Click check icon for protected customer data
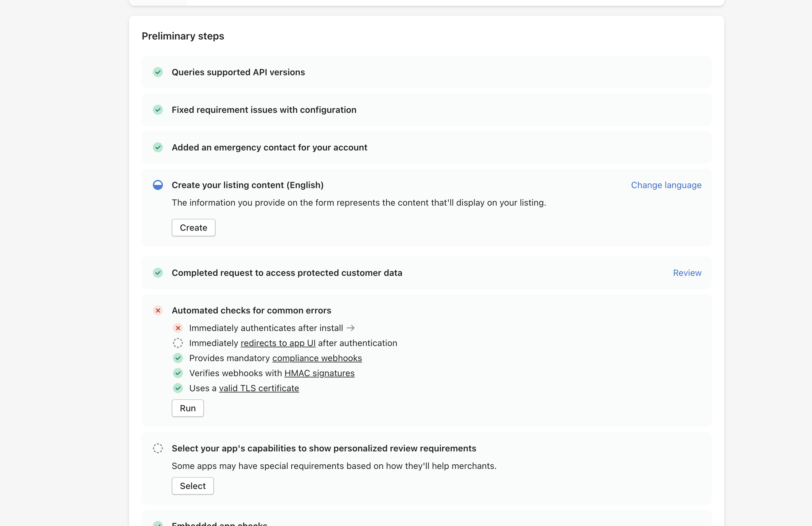 (x=158, y=272)
